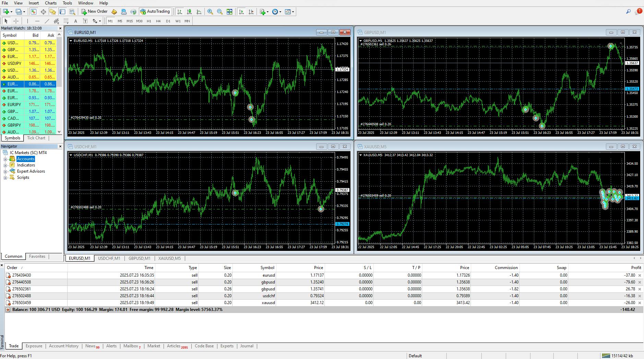Open the Data Window crosshair icon
Screen dimensions: 644x359
tap(43, 12)
